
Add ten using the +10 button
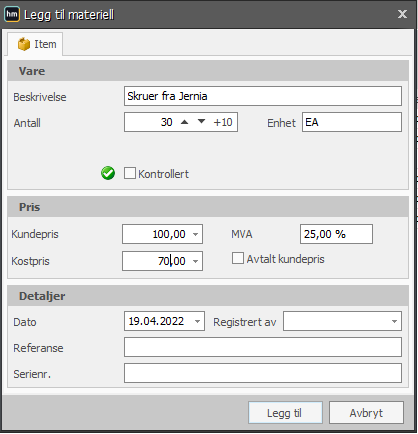click(x=223, y=122)
